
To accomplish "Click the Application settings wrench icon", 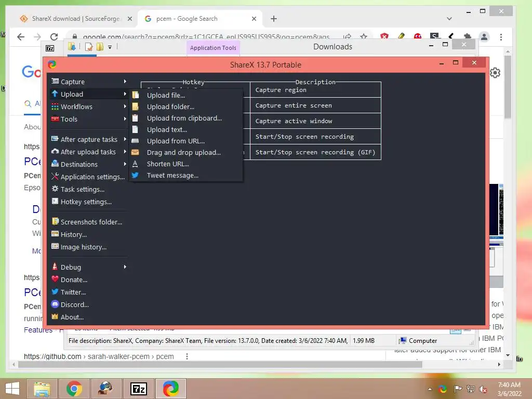I will click(55, 176).
